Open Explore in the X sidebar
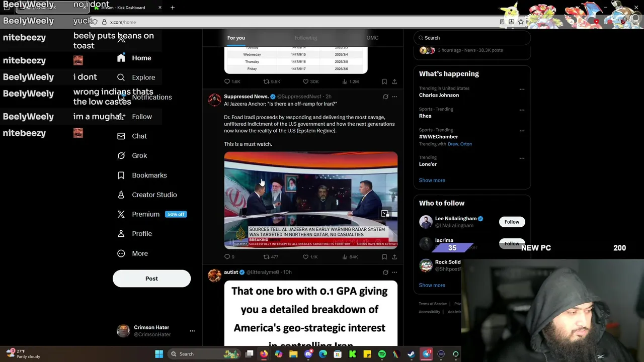644x362 pixels. pos(136,77)
